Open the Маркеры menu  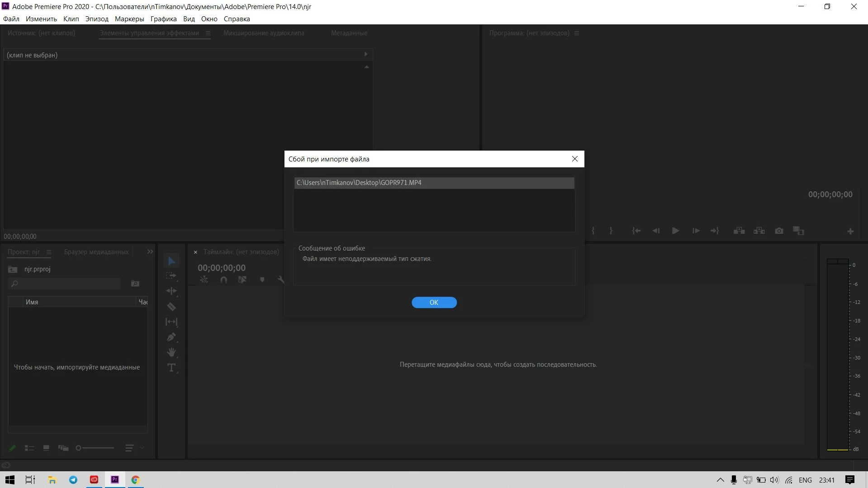pos(129,19)
